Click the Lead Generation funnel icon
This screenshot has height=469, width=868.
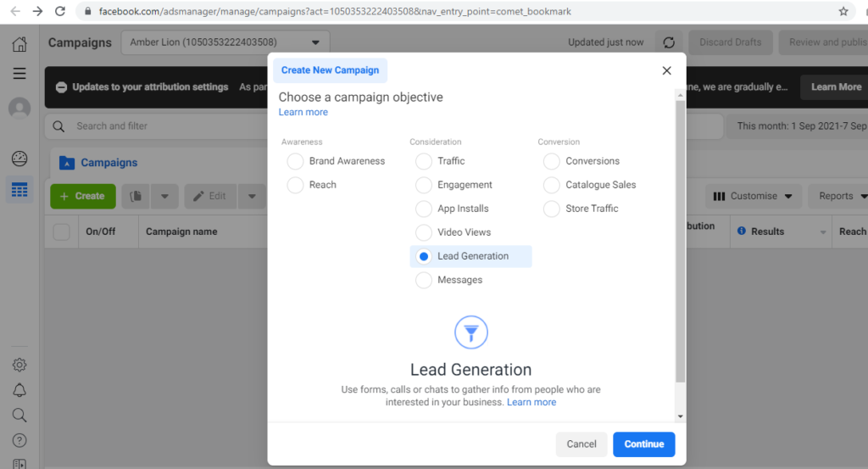471,332
